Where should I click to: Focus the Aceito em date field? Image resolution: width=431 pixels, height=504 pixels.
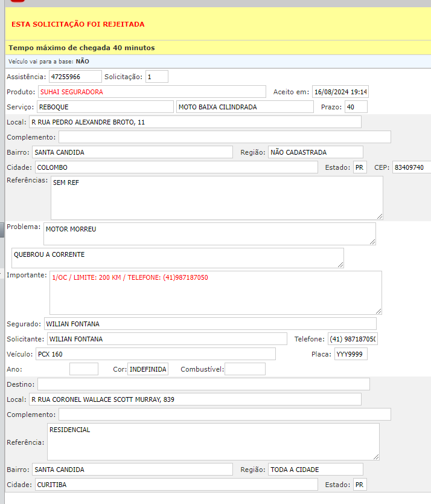coord(340,92)
